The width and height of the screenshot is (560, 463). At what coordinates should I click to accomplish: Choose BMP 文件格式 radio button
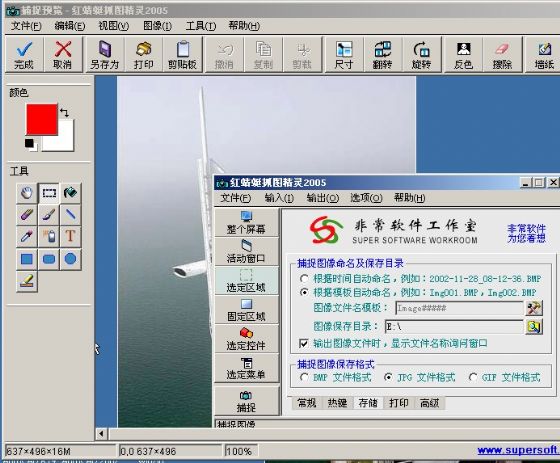pos(304,377)
